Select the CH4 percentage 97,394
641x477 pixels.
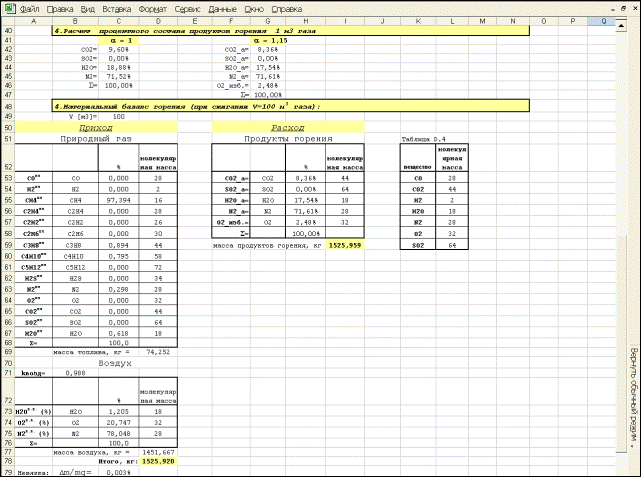pyautogui.click(x=119, y=200)
